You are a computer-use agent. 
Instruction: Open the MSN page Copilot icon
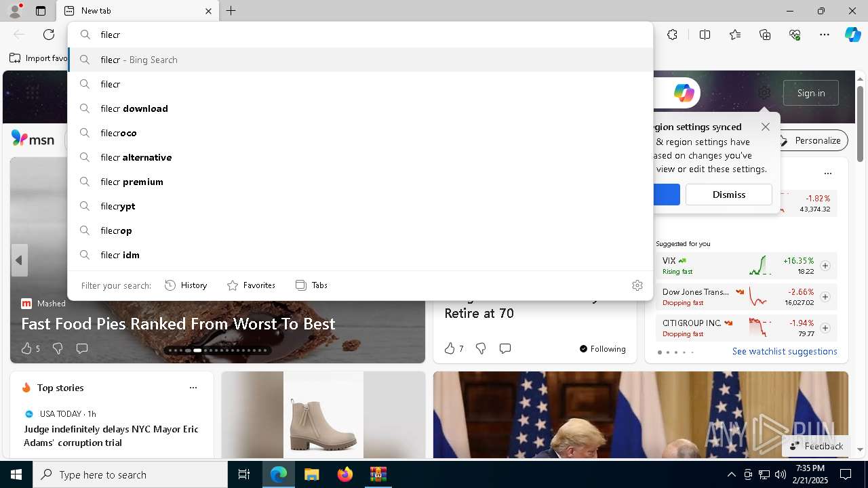[684, 93]
